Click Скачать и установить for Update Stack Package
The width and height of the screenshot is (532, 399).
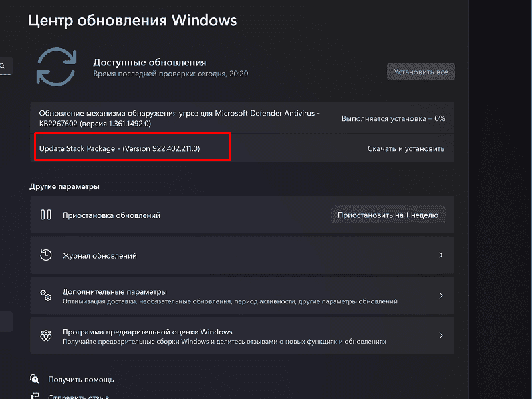[x=406, y=148]
